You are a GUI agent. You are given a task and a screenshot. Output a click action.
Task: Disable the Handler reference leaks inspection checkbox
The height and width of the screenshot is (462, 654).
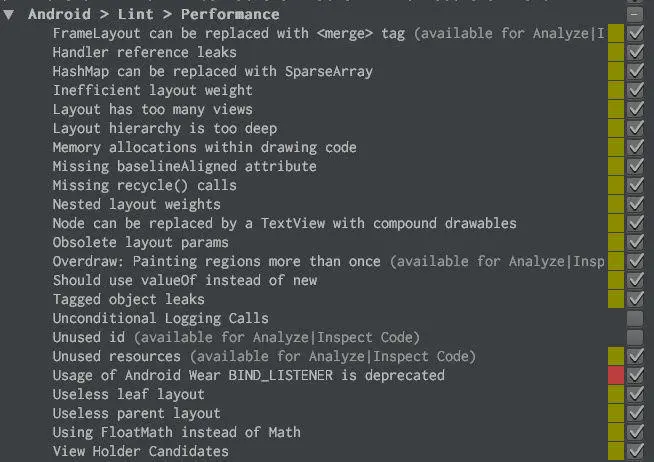[x=634, y=53]
